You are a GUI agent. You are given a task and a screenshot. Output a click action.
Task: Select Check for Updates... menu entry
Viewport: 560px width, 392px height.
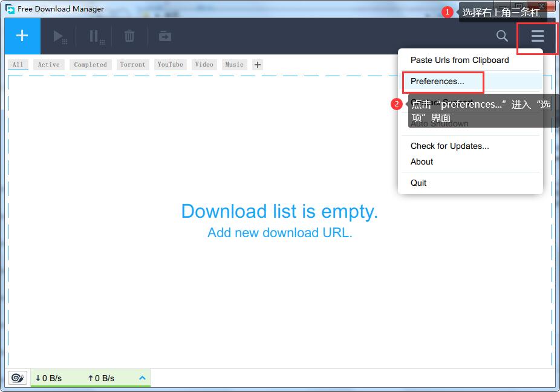449,146
